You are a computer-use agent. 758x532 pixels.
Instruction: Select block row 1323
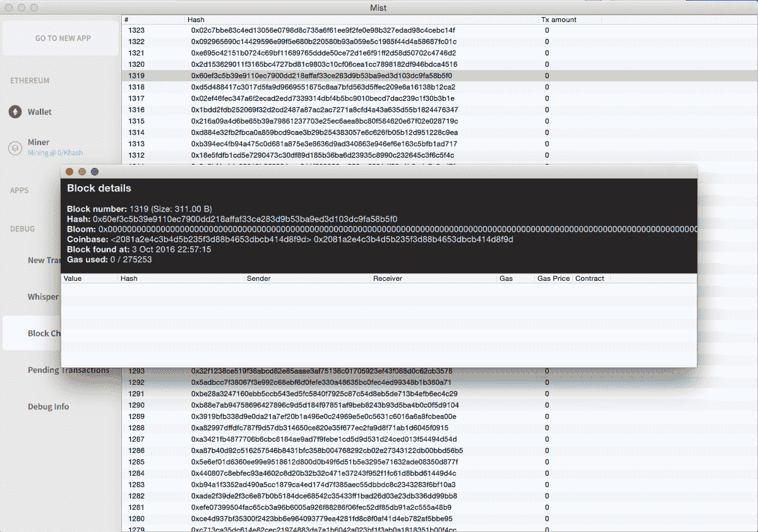(x=440, y=30)
